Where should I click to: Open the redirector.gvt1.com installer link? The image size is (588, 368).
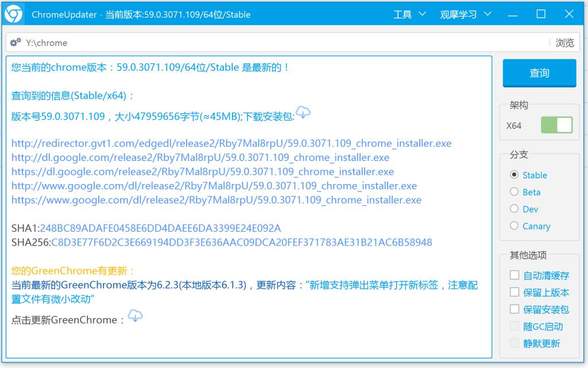[231, 143]
